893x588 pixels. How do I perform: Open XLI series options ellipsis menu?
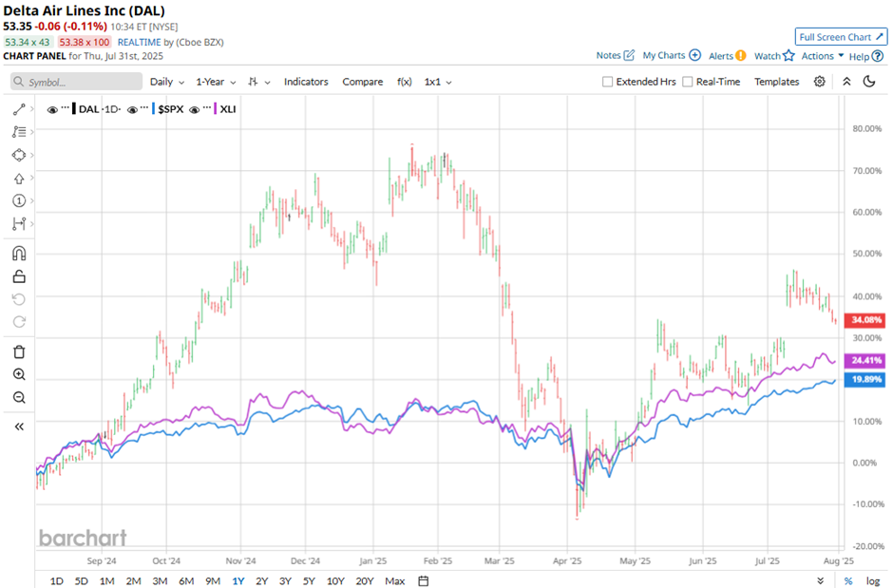207,107
